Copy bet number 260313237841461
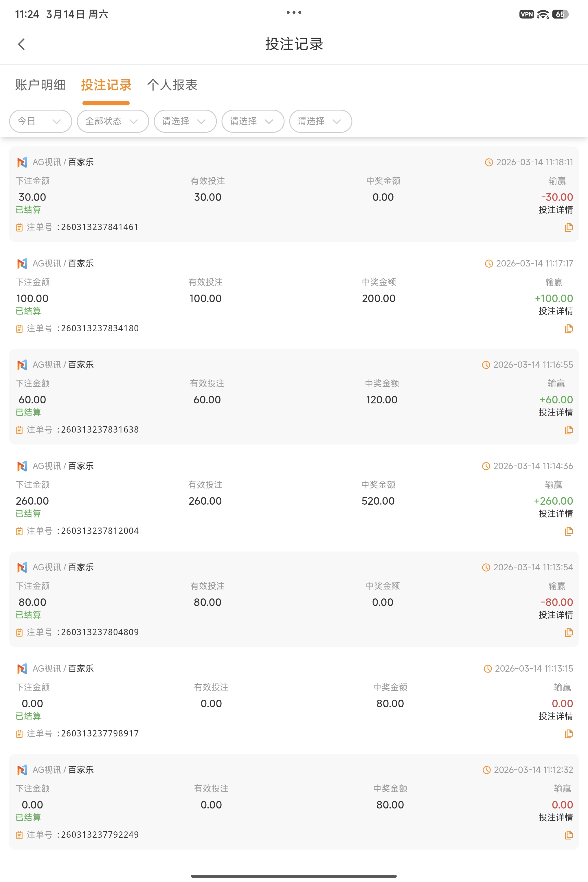588x882 pixels. 569,227
